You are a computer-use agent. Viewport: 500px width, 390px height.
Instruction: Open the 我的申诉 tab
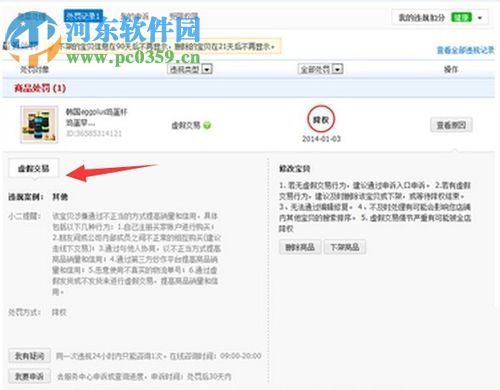coord(134,16)
